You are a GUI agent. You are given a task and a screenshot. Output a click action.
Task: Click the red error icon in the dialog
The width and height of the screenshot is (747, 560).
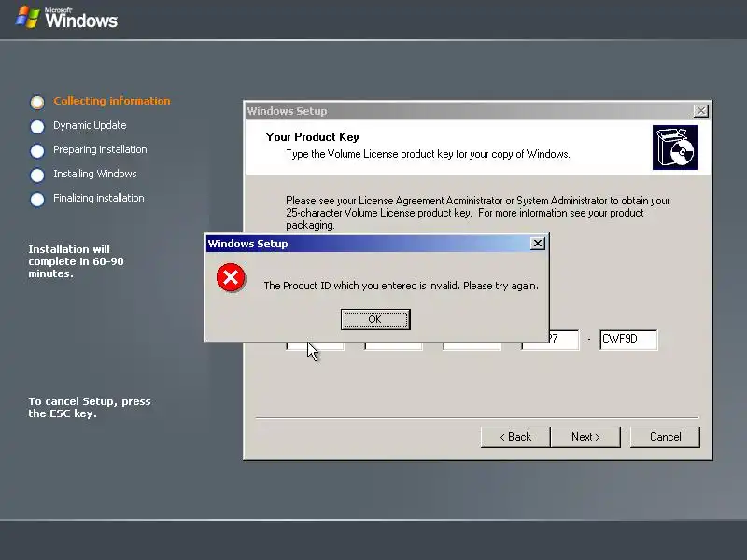pyautogui.click(x=231, y=277)
